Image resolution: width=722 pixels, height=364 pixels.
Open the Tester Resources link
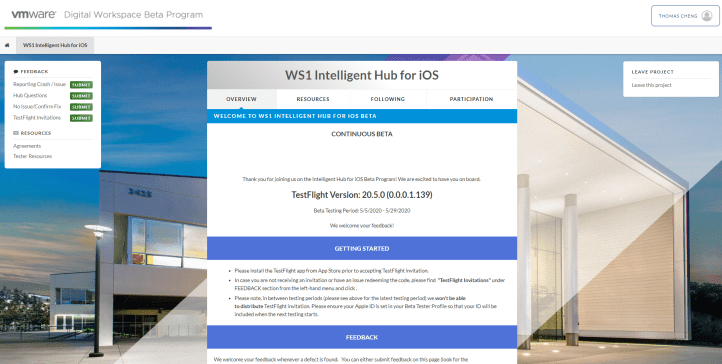[32, 156]
